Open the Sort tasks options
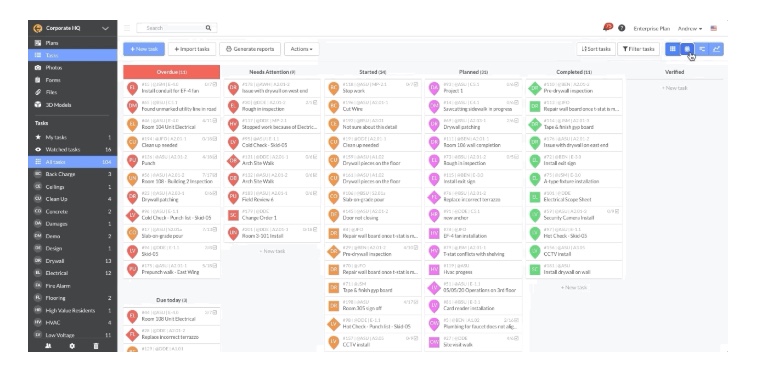Screen dimensions: 764x366 [x=596, y=49]
